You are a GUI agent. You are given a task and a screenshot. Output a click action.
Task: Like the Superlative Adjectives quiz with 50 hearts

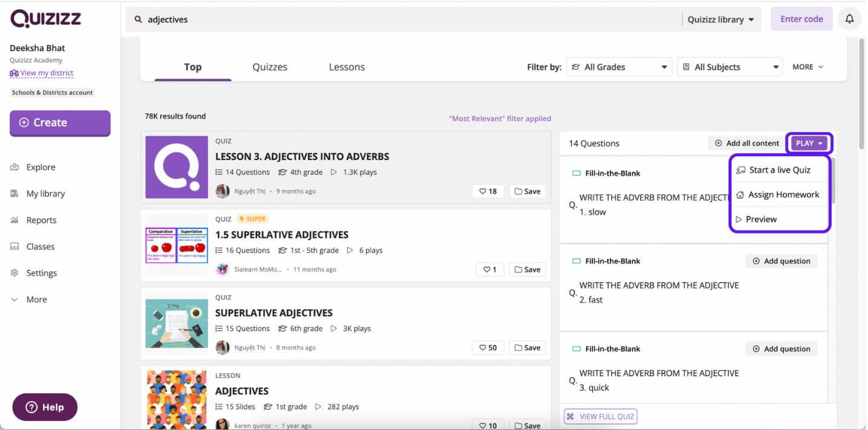[x=488, y=348]
